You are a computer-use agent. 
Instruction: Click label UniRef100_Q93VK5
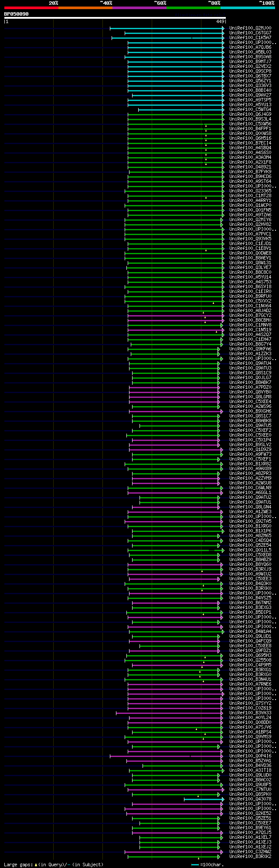pyautogui.click(x=250, y=239)
